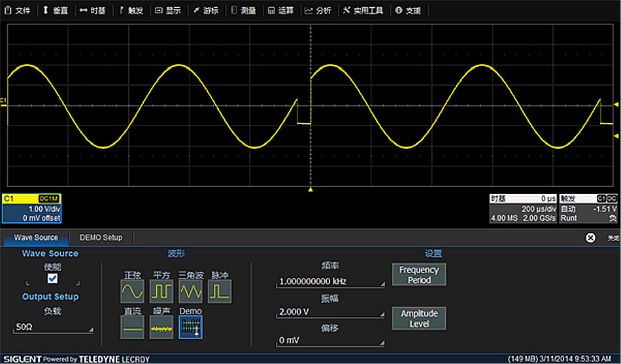Image resolution: width=621 pixels, height=364 pixels.
Task: Open the 50Ω load dropdown
Action: (x=54, y=327)
